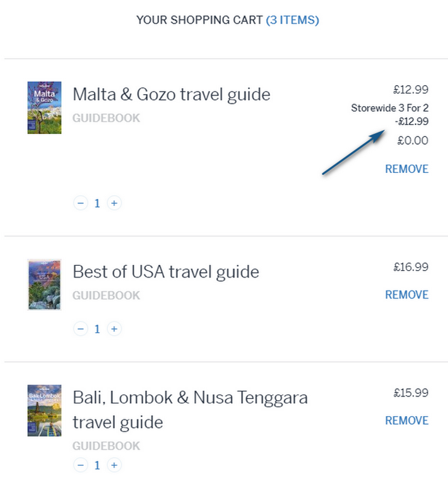448x488 pixels.
Task: Remove Malta & Gozo travel guide from cart
Action: (406, 169)
